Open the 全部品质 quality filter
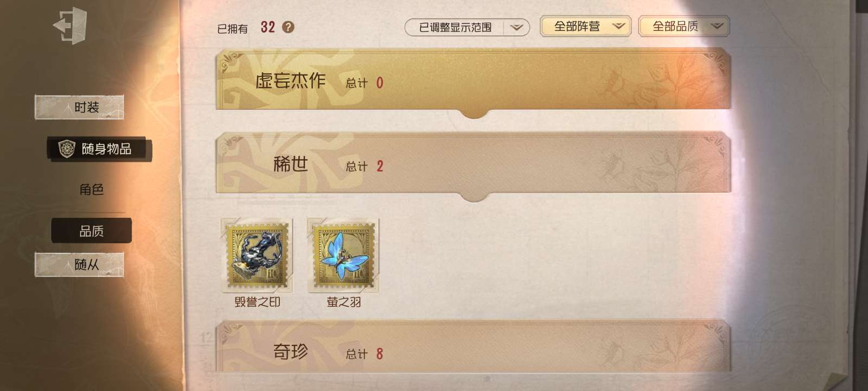The height and width of the screenshot is (391, 868). pyautogui.click(x=684, y=26)
